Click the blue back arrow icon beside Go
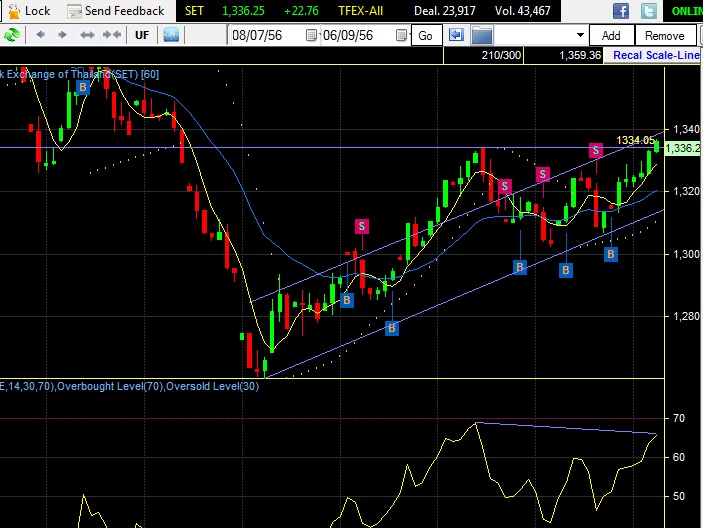 tap(456, 35)
